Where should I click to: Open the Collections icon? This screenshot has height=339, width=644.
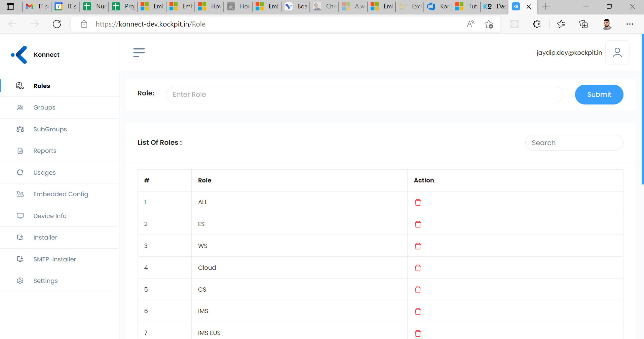tap(583, 24)
